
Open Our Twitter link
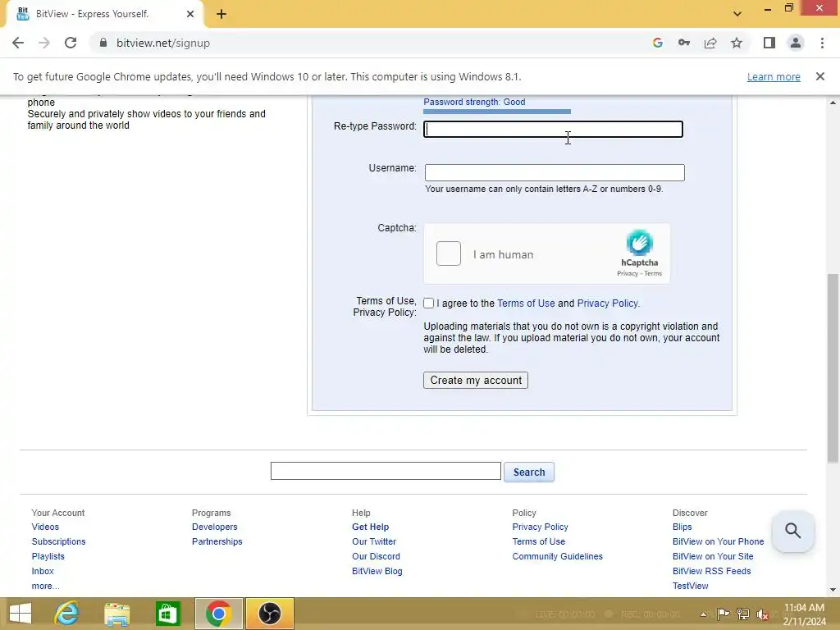coord(374,541)
